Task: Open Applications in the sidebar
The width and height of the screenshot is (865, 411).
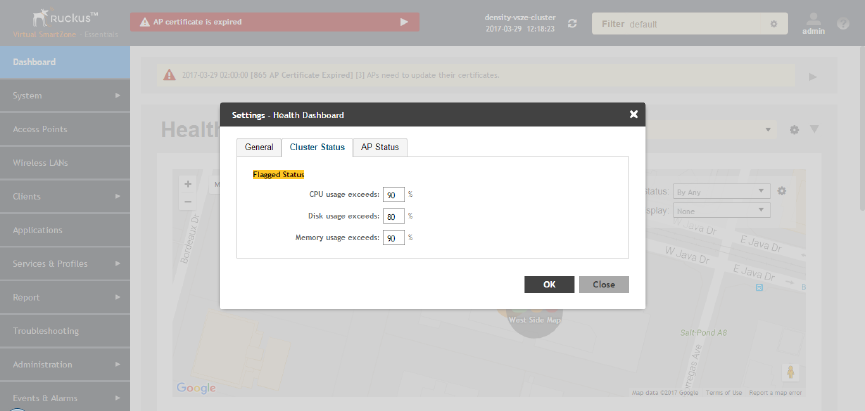Action: (65, 230)
